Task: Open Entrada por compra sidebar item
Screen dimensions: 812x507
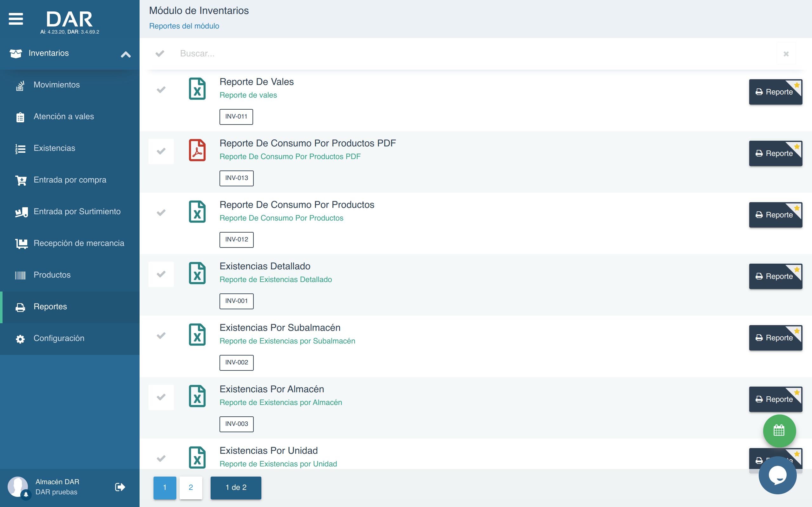Action: (x=70, y=180)
